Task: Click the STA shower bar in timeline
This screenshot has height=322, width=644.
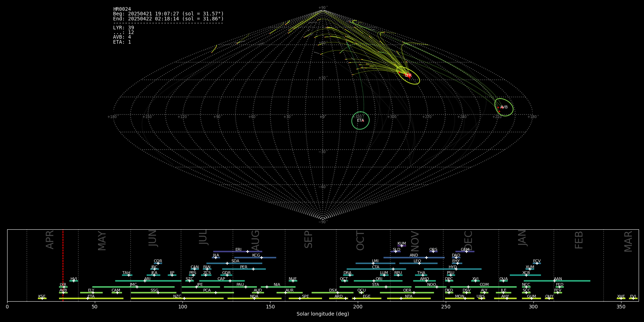Action: (x=375, y=287)
